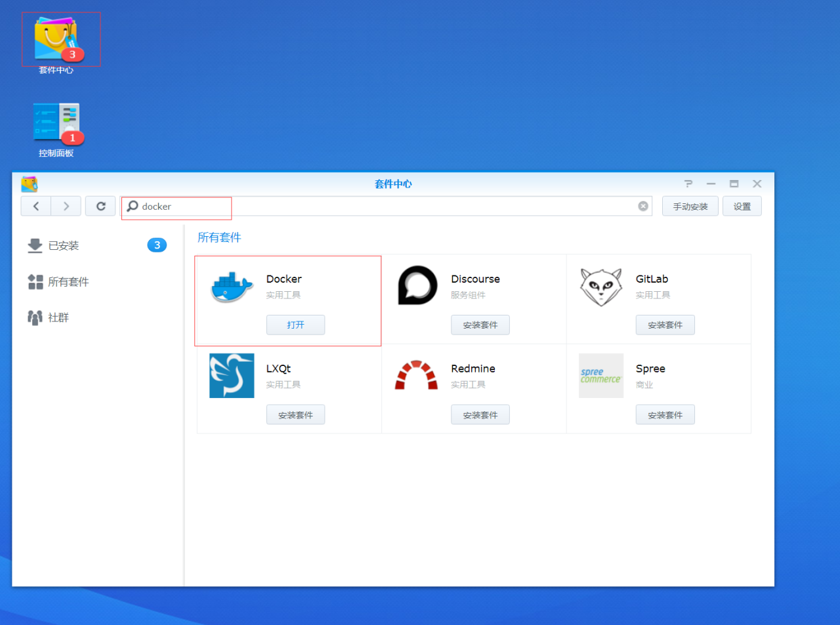840x625 pixels.
Task: Refresh the package list
Action: (x=100, y=205)
